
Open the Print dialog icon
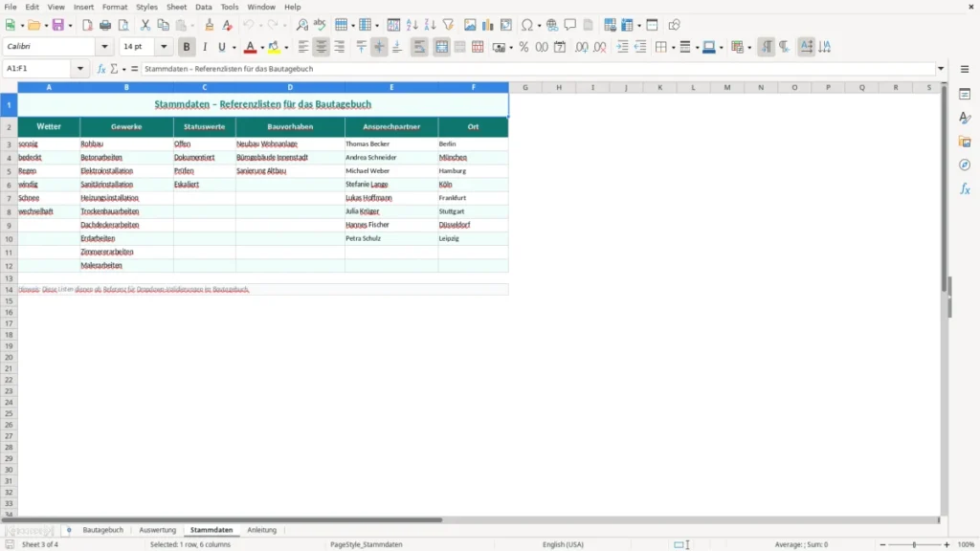105,25
